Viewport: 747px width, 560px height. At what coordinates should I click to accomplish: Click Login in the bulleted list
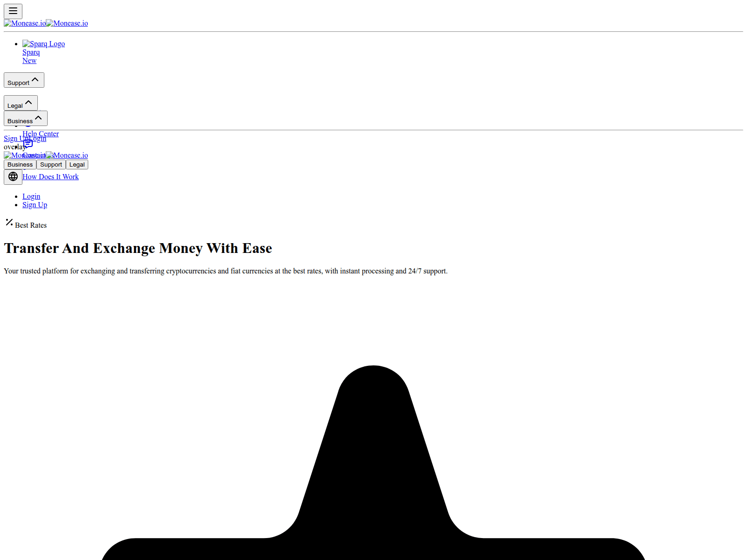31,196
